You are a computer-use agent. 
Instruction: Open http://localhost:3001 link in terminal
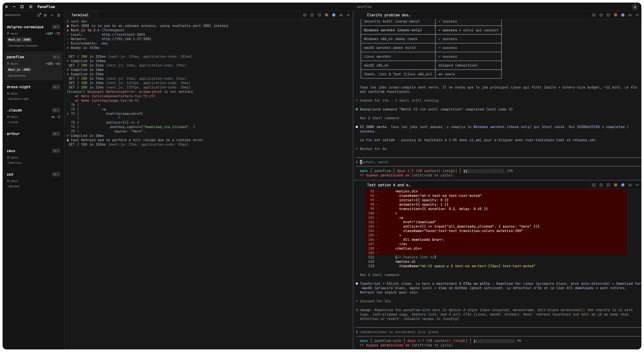point(123,35)
